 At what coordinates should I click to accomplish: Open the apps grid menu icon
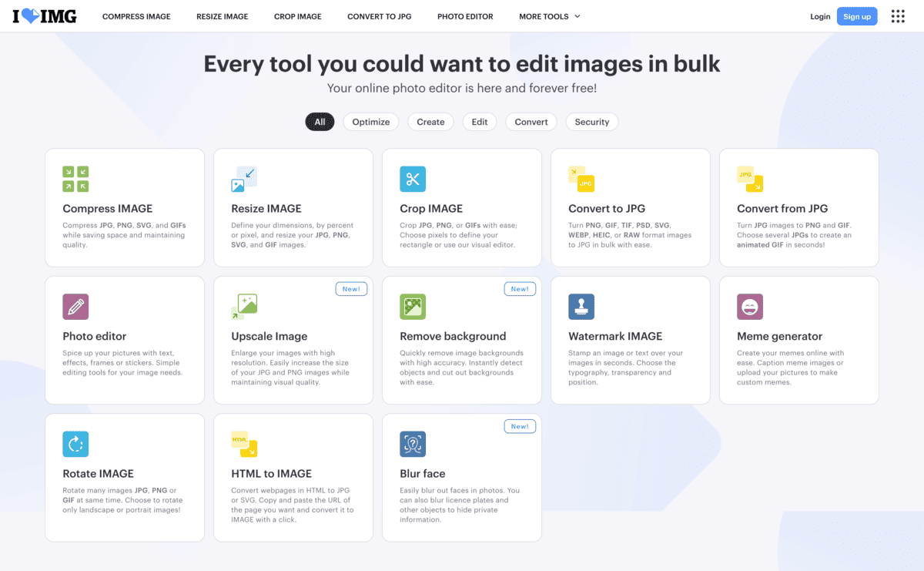[898, 16]
